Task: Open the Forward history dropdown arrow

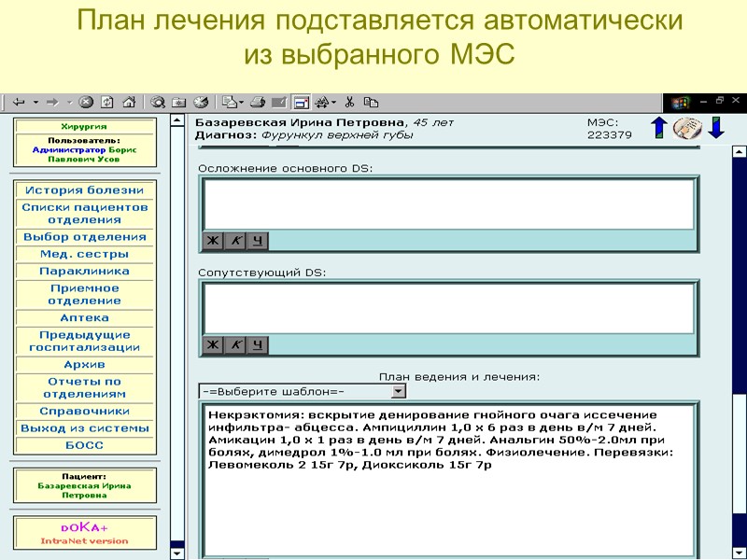Action: pyautogui.click(x=69, y=102)
